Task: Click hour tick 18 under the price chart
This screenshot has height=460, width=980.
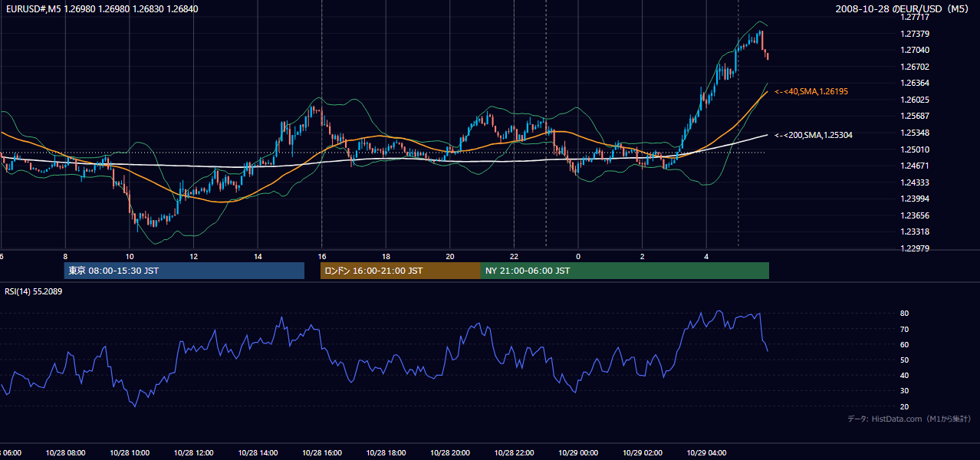Action: tap(386, 256)
